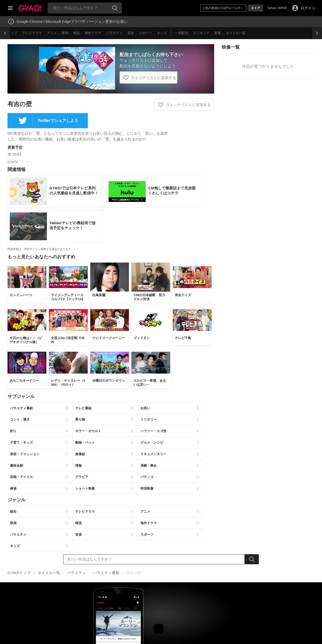Expand ホラー・オカルト subgenre chevron

(x=132, y=431)
